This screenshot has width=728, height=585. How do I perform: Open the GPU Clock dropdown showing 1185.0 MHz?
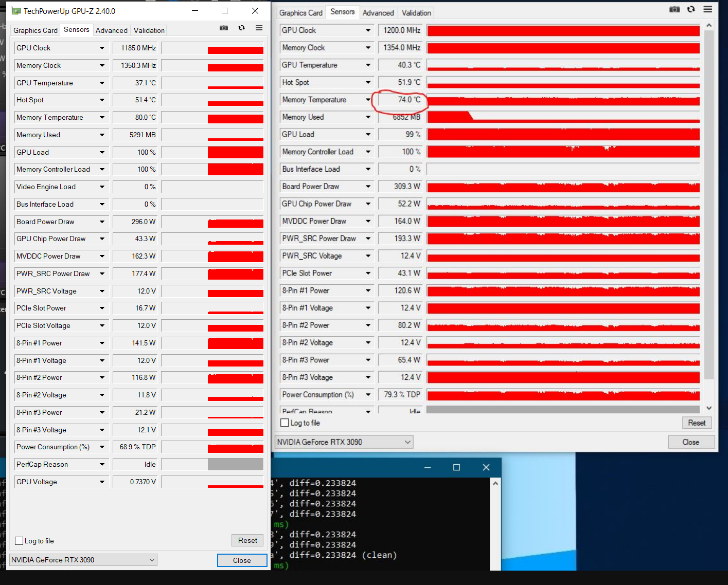(x=102, y=48)
